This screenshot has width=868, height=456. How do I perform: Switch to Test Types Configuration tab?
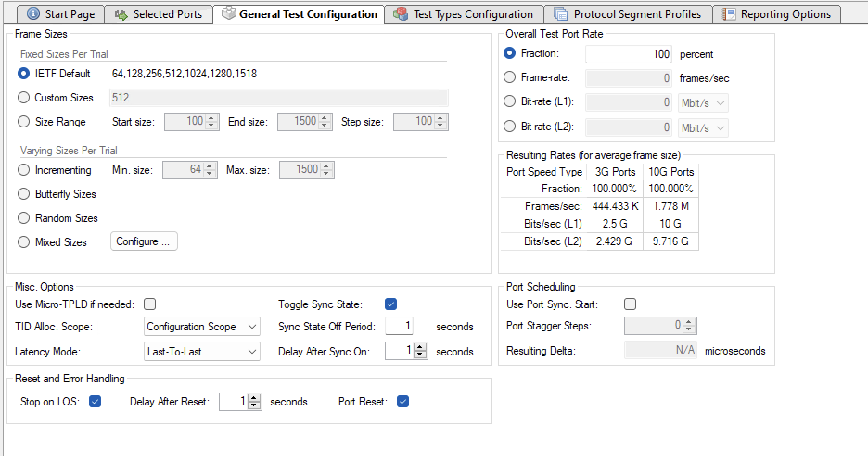click(x=464, y=14)
